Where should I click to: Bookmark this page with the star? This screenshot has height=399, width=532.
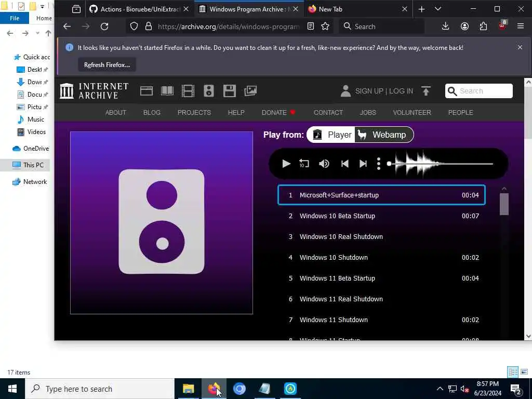(325, 26)
